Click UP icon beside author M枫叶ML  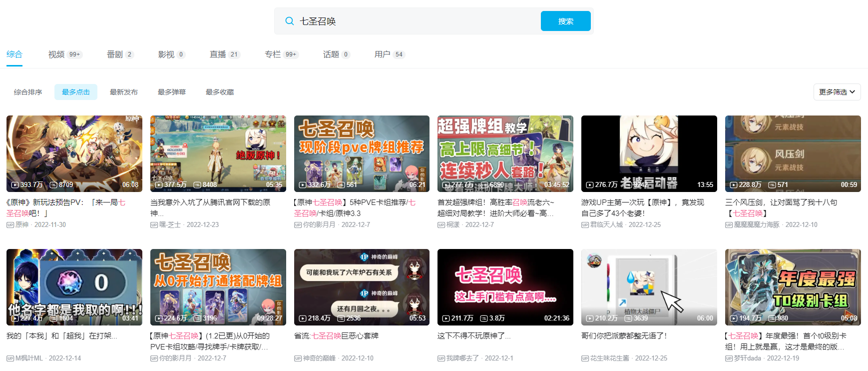[10, 358]
